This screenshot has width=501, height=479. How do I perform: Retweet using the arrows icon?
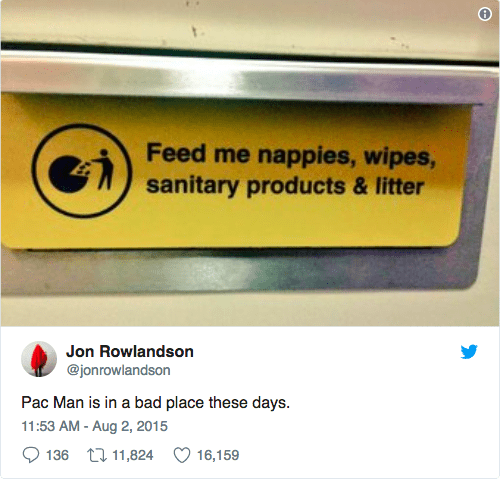click(97, 455)
